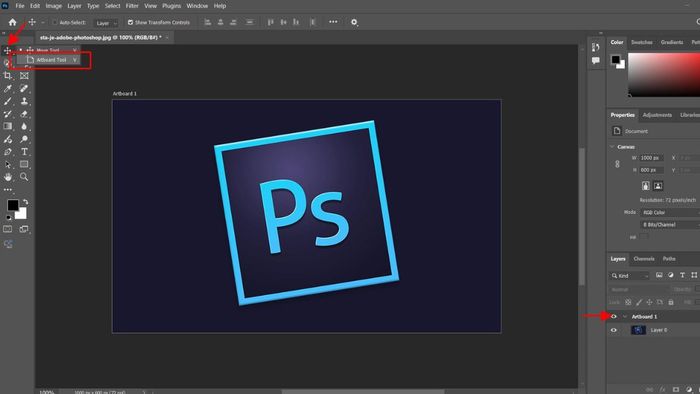Click the align left edges icon
Image resolution: width=700 pixels, height=394 pixels.
(208, 22)
